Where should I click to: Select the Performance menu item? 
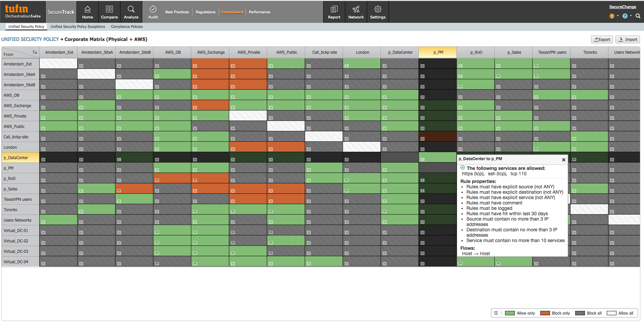(259, 12)
